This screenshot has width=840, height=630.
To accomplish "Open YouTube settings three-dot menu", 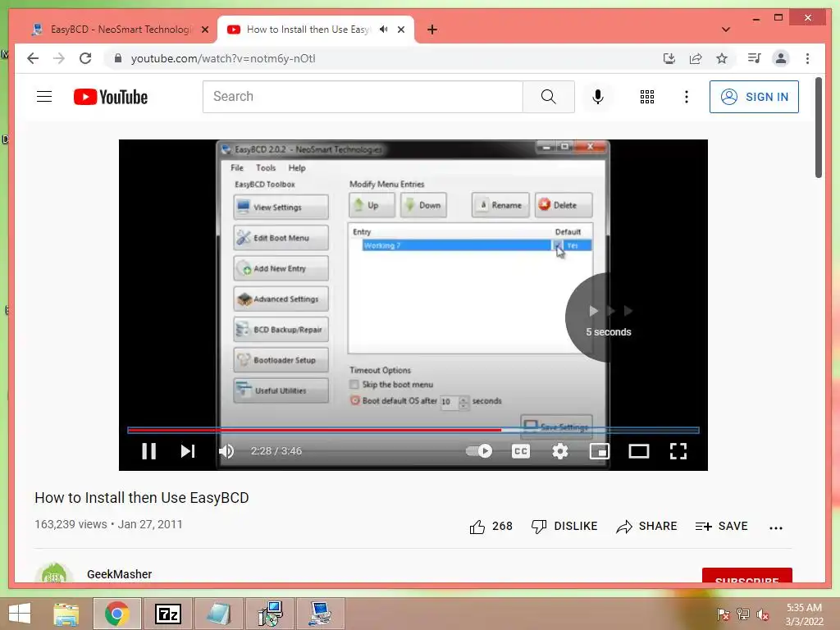I will pos(687,97).
